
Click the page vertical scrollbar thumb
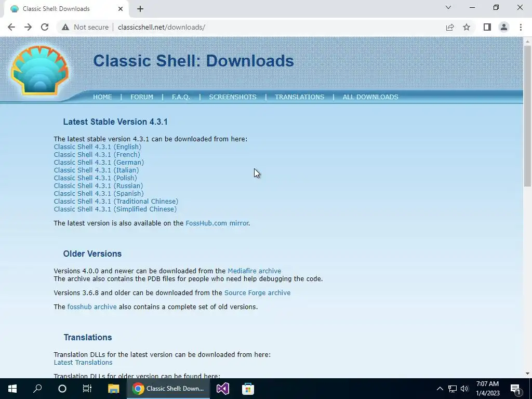pyautogui.click(x=527, y=115)
